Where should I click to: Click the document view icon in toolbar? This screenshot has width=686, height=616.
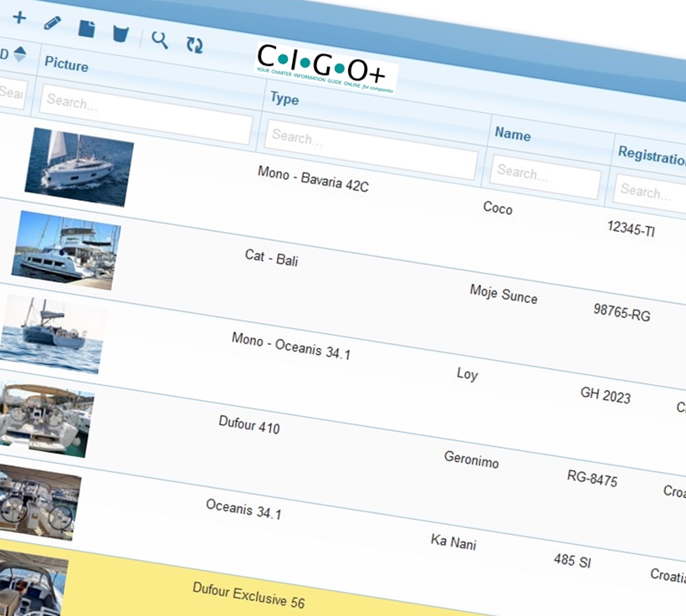coord(86,28)
